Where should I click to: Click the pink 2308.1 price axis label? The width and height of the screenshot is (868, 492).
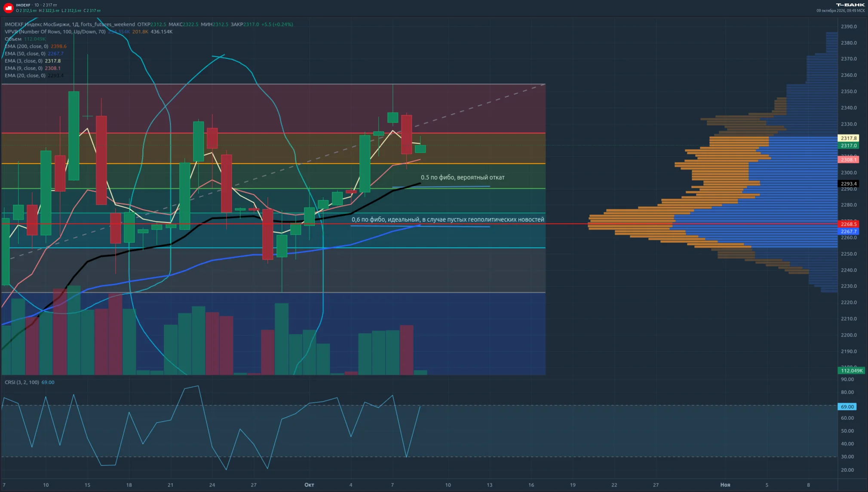[x=848, y=160]
